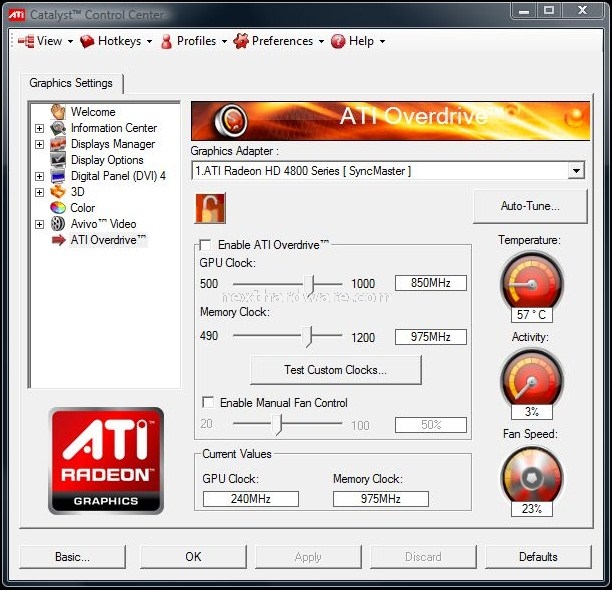612x590 pixels.
Task: Select the 3D cube icon
Action: pyautogui.click(x=58, y=192)
